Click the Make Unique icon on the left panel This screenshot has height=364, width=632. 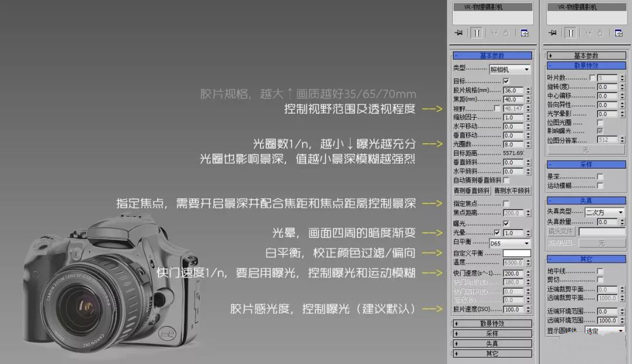click(x=495, y=33)
